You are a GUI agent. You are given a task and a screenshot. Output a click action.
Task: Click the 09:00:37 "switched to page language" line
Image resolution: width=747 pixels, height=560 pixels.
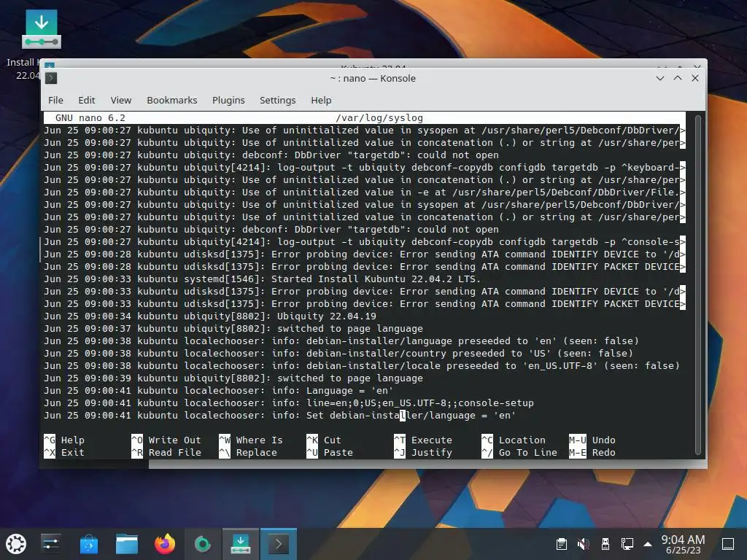click(x=233, y=329)
